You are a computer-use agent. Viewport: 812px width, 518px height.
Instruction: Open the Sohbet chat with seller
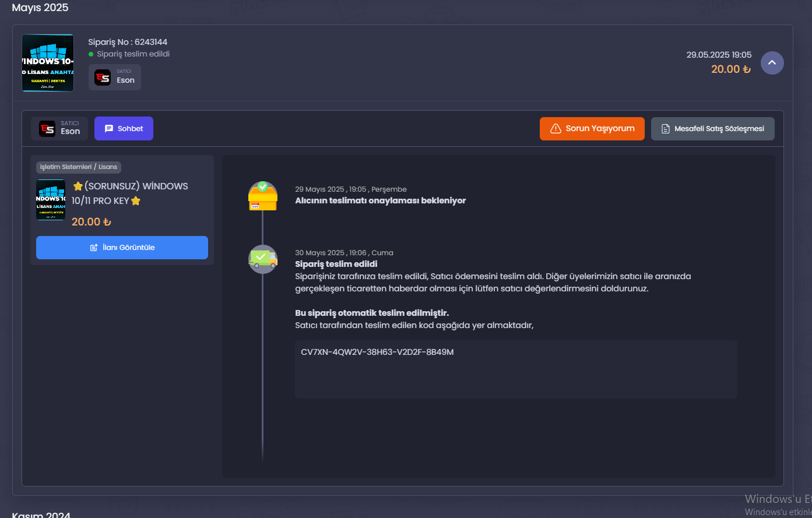(x=124, y=129)
